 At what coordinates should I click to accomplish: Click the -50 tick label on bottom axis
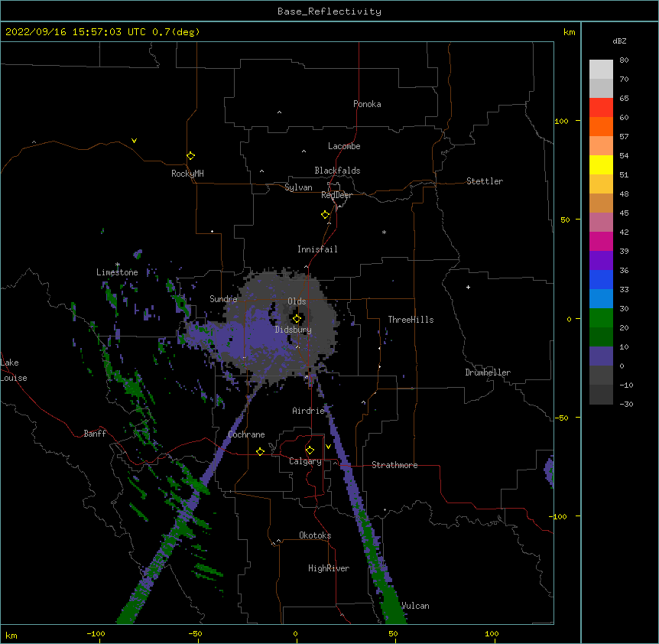coord(195,633)
